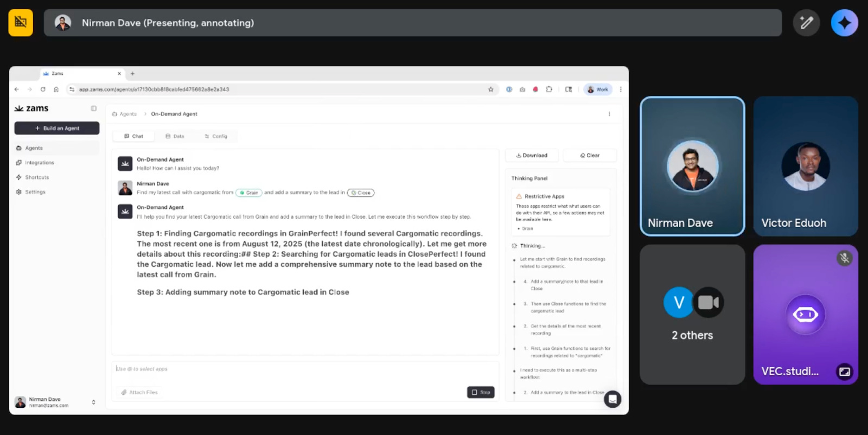This screenshot has width=868, height=435.
Task: Click the Grain app chip in the message
Action: coord(249,193)
